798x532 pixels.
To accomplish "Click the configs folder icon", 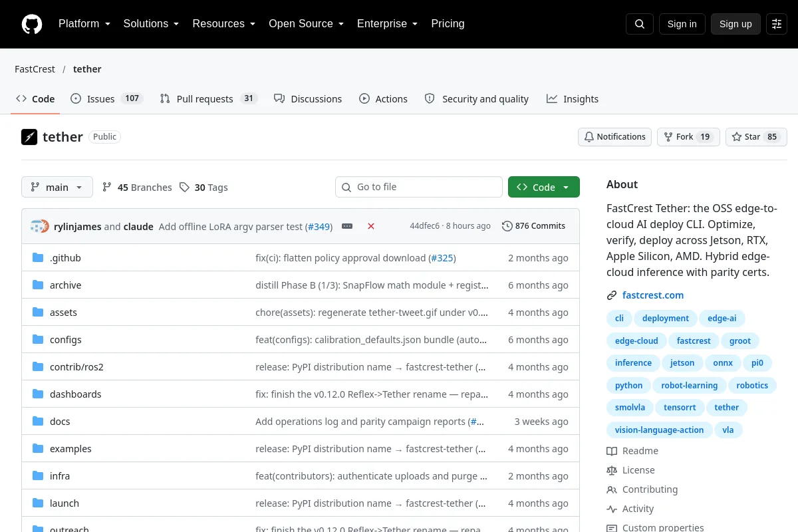I will [38, 340].
